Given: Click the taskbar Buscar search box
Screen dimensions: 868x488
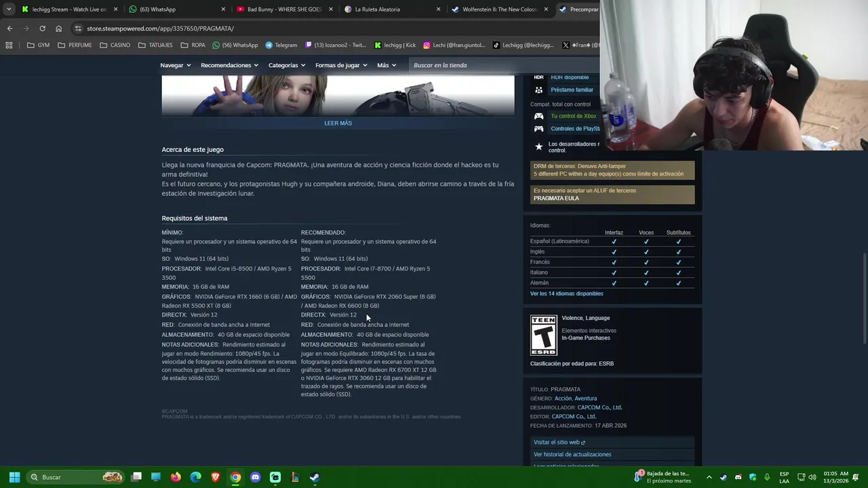Looking at the screenshot, I should click(76, 477).
